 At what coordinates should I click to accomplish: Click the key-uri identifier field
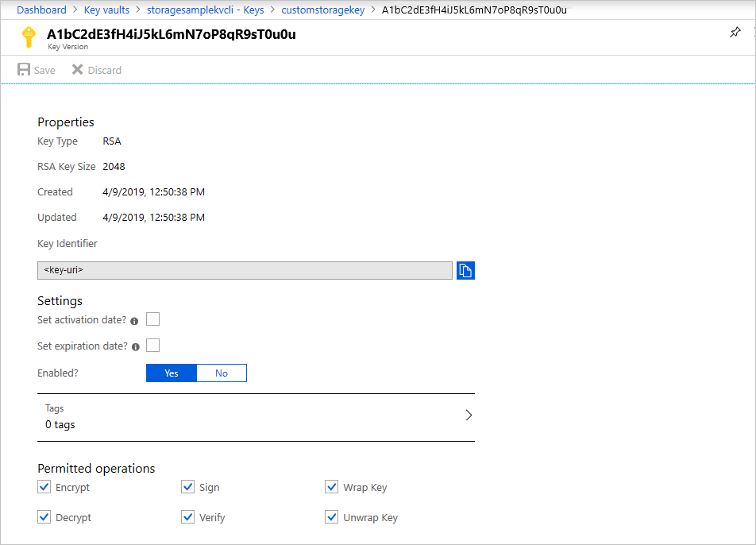[x=238, y=270]
